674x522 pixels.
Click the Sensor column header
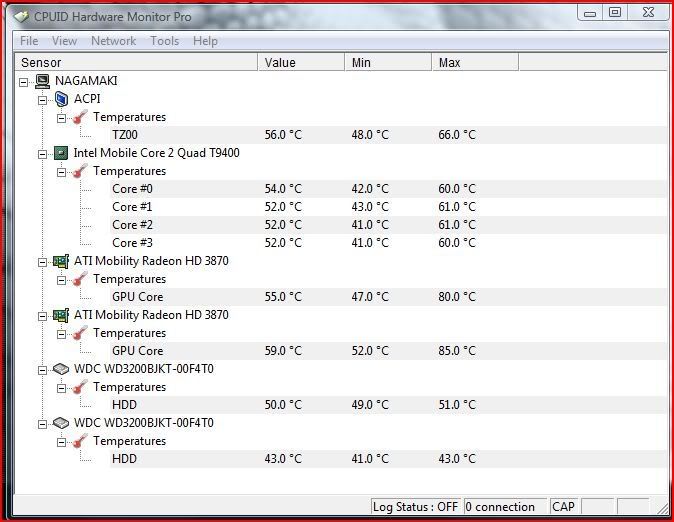[x=136, y=62]
